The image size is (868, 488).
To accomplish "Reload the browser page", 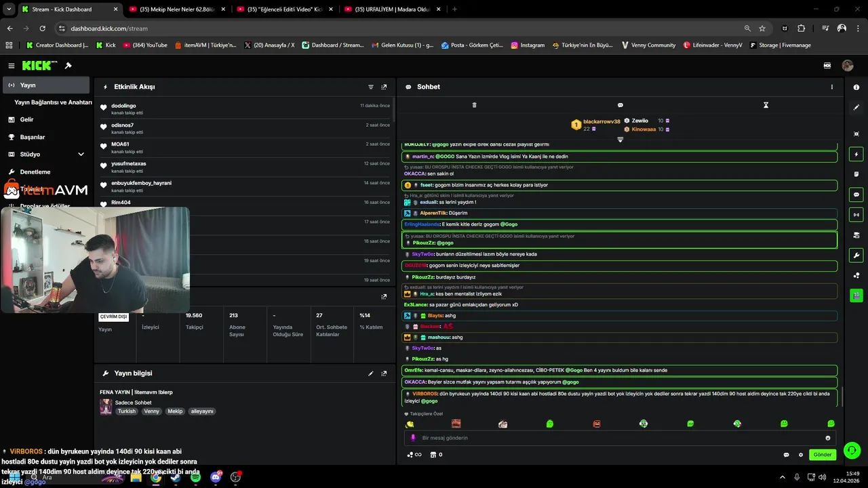I will (x=42, y=28).
